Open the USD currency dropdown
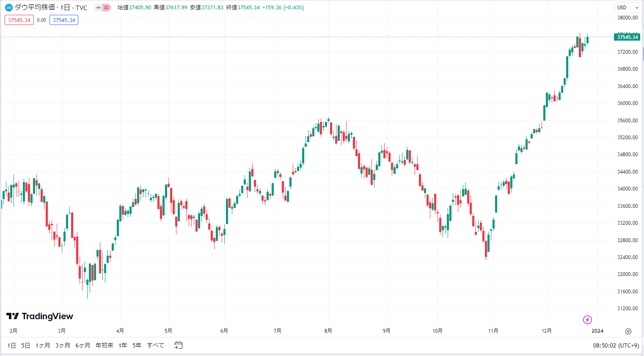The image size is (644, 356). point(628,8)
